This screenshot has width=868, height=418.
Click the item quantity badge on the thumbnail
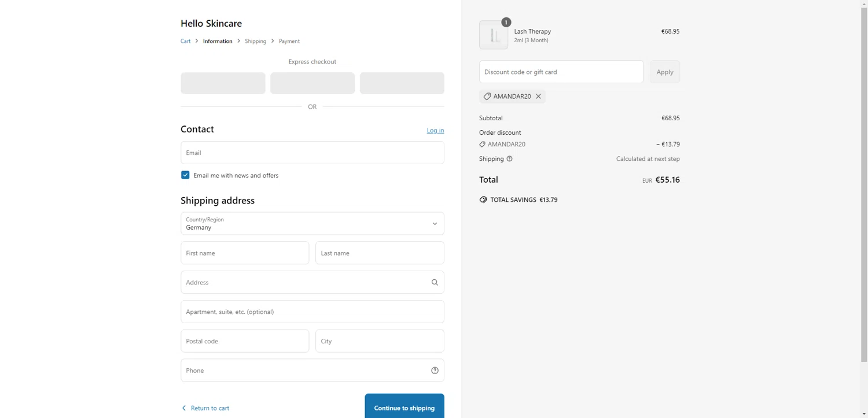click(x=506, y=23)
